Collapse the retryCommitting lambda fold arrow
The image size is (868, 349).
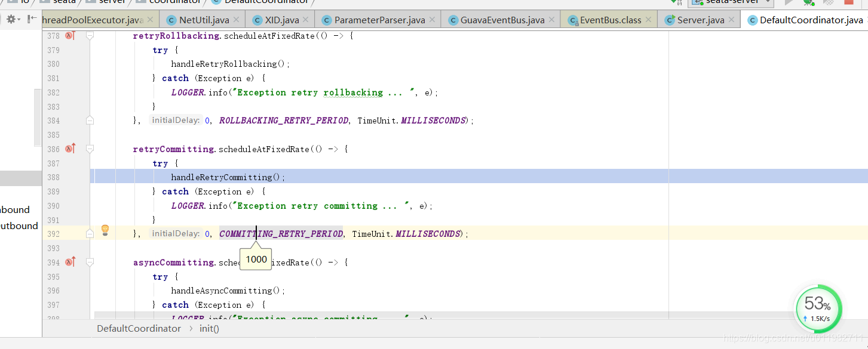pyautogui.click(x=90, y=149)
